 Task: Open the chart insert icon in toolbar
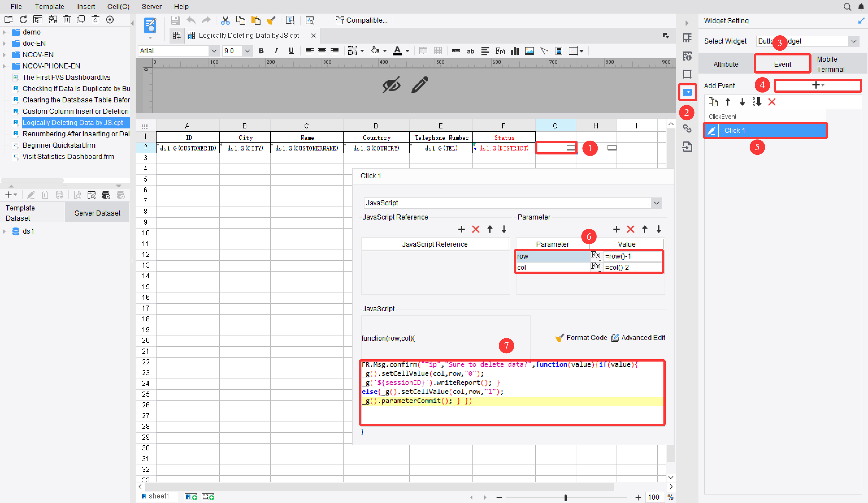(515, 51)
